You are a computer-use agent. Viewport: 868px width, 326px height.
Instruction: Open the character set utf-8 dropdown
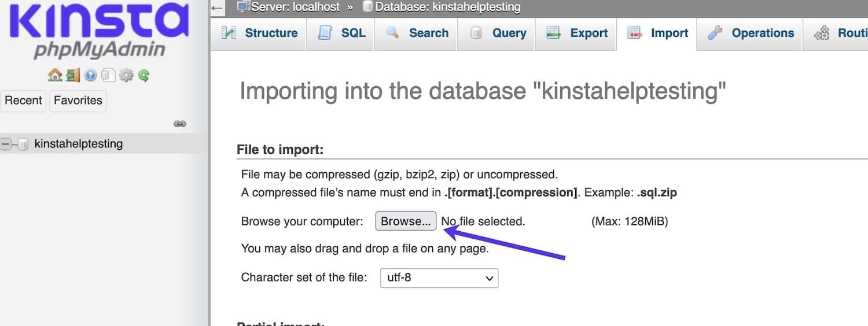click(x=439, y=278)
